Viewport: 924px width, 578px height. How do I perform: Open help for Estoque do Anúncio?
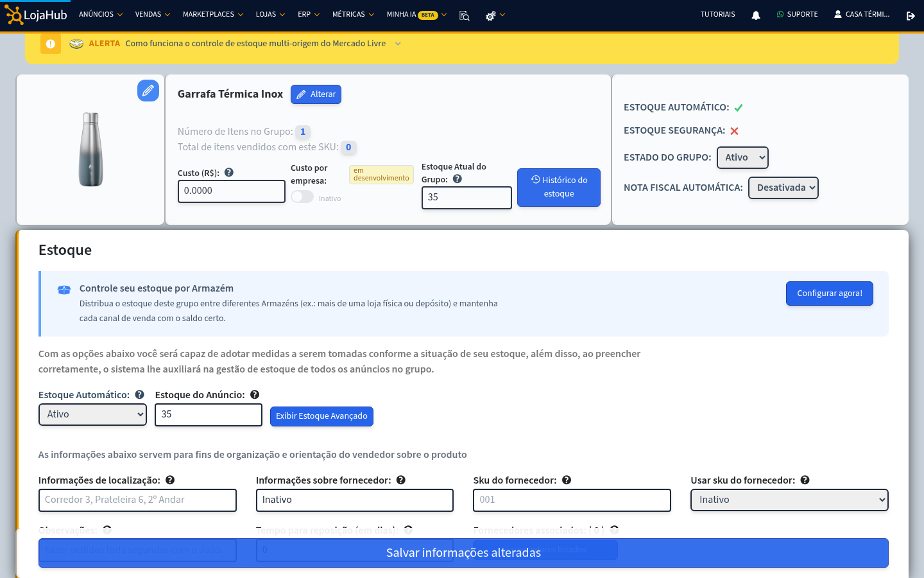click(255, 395)
